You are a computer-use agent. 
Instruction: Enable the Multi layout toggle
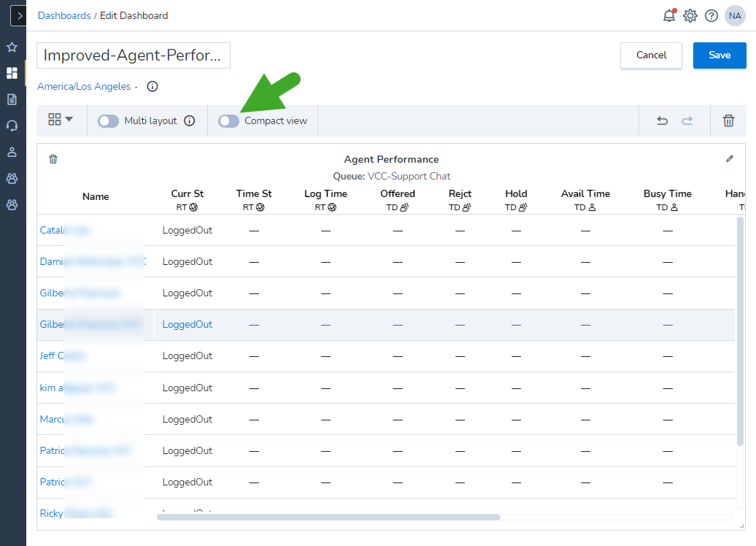pyautogui.click(x=108, y=120)
